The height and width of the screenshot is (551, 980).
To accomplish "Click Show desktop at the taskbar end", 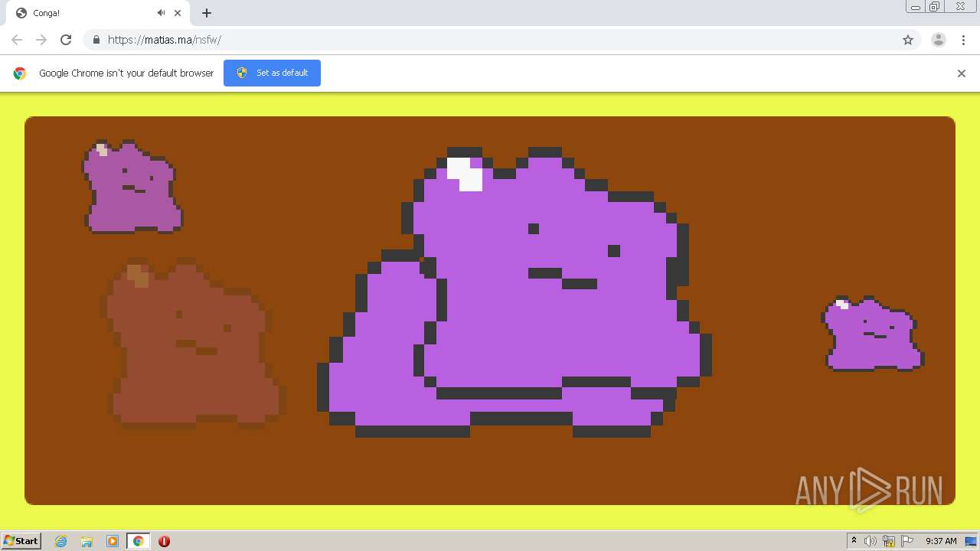I will 972,541.
